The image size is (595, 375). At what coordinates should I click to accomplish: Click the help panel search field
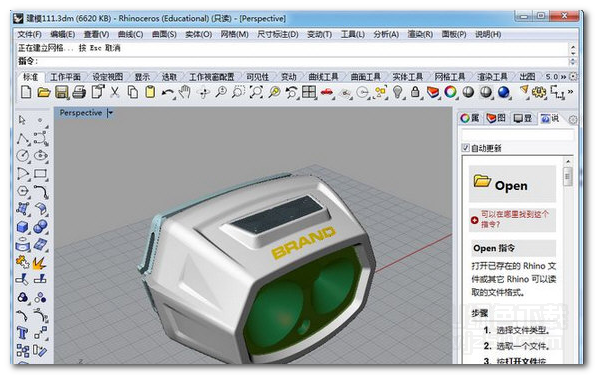coord(518,135)
